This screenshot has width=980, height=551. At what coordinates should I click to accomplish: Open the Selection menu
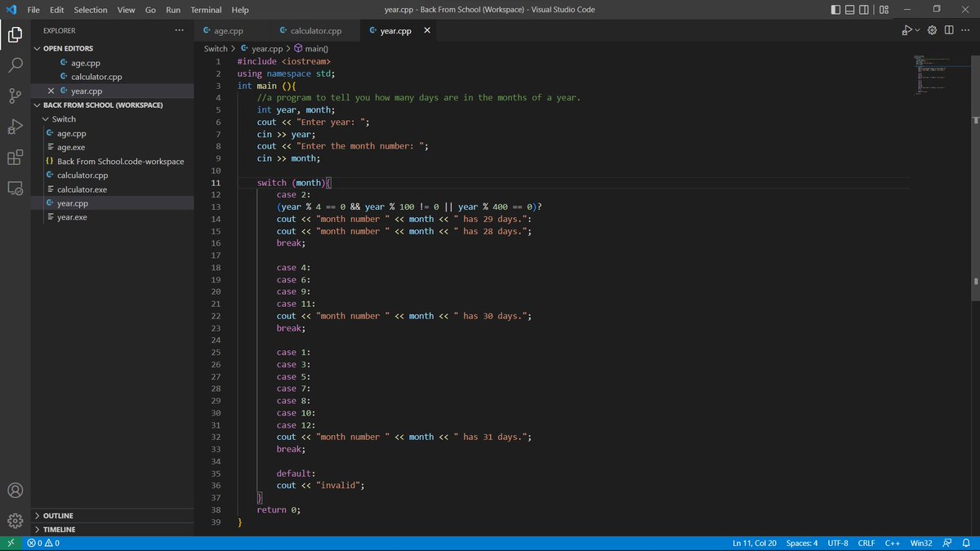pos(91,10)
